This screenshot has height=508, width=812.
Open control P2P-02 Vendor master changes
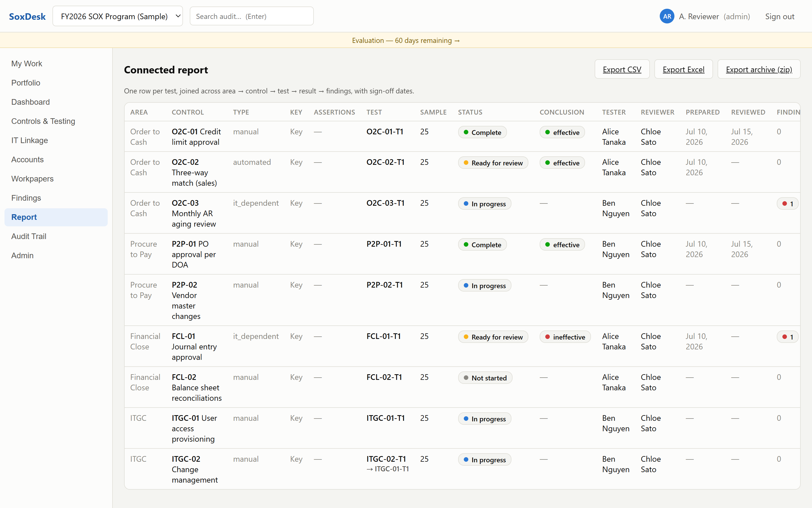(186, 300)
